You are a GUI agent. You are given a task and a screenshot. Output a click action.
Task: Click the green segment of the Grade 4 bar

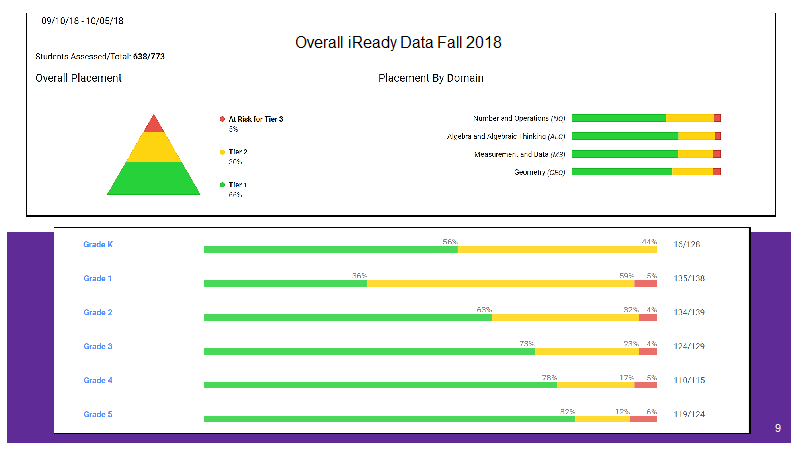point(381,385)
